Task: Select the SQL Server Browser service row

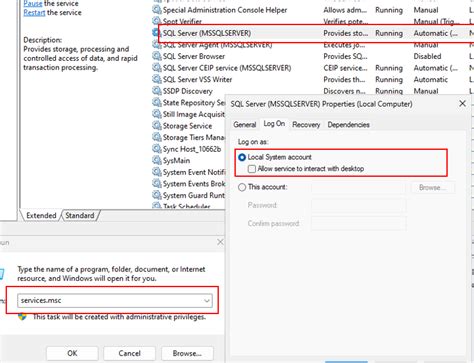Action: point(313,56)
